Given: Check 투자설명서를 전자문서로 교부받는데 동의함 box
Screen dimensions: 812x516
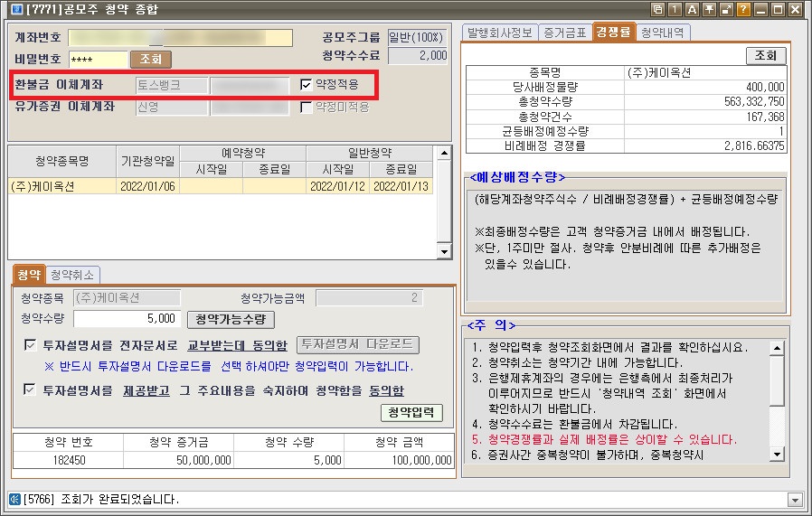Looking at the screenshot, I should 31,344.
